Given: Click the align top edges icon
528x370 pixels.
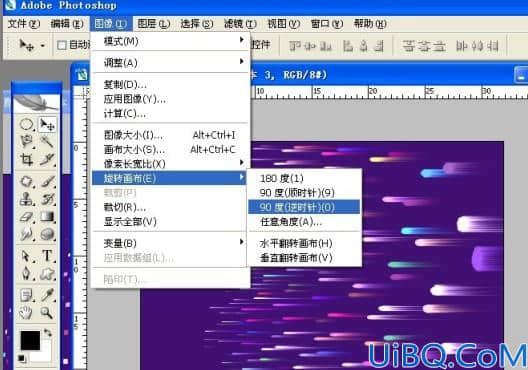Looking at the screenshot, I should pyautogui.click(x=296, y=45).
